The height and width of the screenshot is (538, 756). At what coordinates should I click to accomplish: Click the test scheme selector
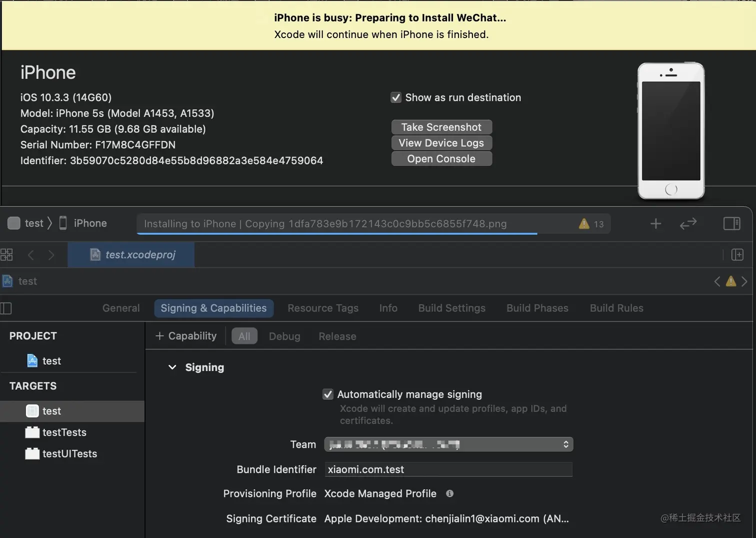coord(26,223)
